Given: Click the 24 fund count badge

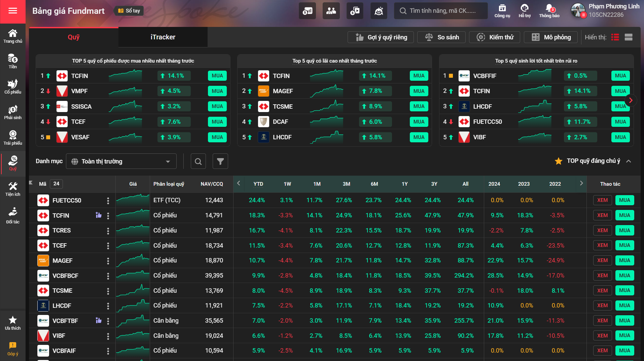Looking at the screenshot, I should (56, 184).
